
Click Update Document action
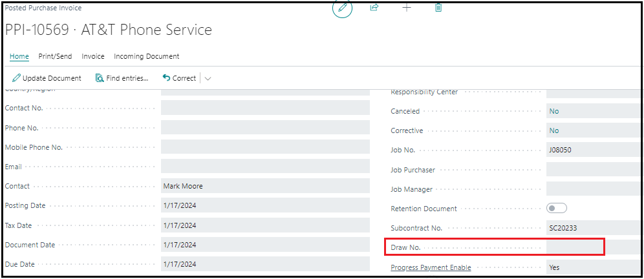click(x=47, y=78)
